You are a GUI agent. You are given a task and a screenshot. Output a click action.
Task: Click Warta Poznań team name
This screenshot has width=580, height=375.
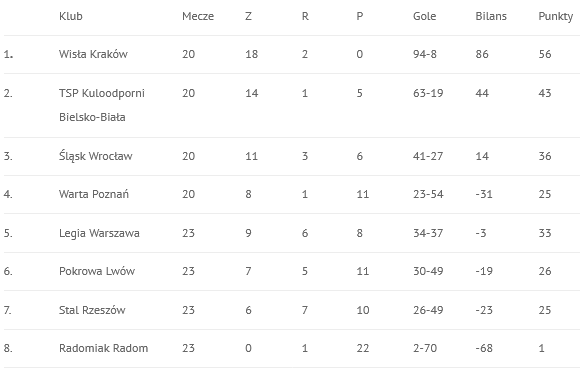coord(94,194)
